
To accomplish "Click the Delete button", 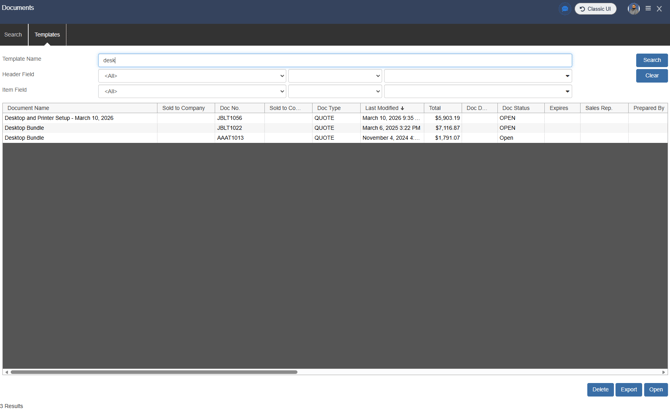I will tap(600, 390).
